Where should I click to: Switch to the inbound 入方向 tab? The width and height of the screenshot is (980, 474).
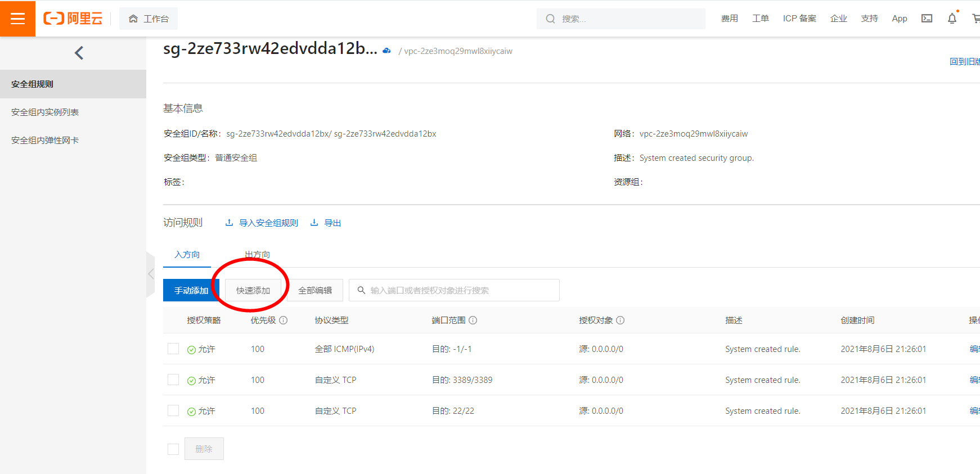coord(187,255)
